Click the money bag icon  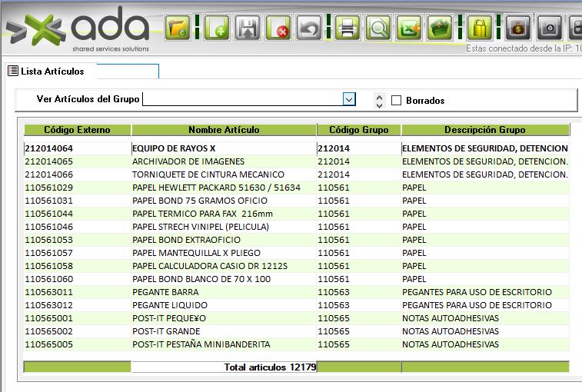click(x=518, y=28)
